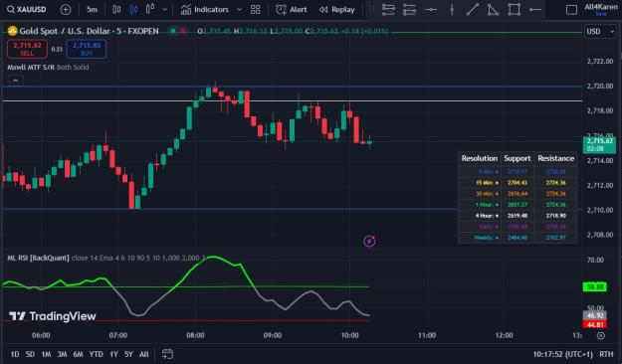Open the XAUUSD symbol search

(x=27, y=9)
